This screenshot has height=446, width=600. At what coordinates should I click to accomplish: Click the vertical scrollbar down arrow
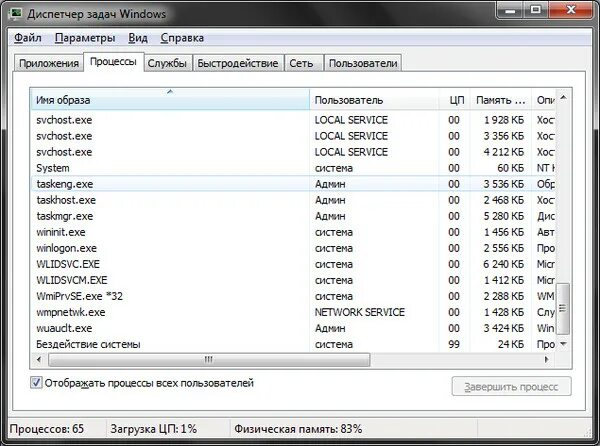[x=563, y=343]
